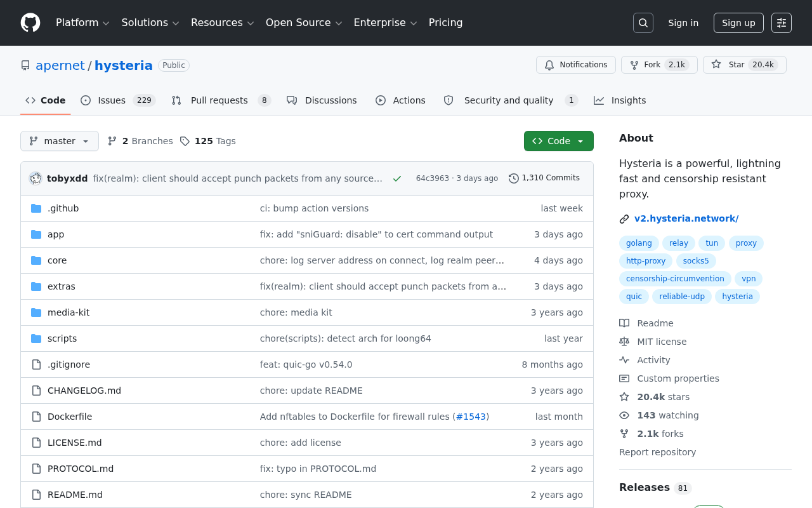The height and width of the screenshot is (508, 812).
Task: Open the Discussions tab
Action: click(x=322, y=100)
